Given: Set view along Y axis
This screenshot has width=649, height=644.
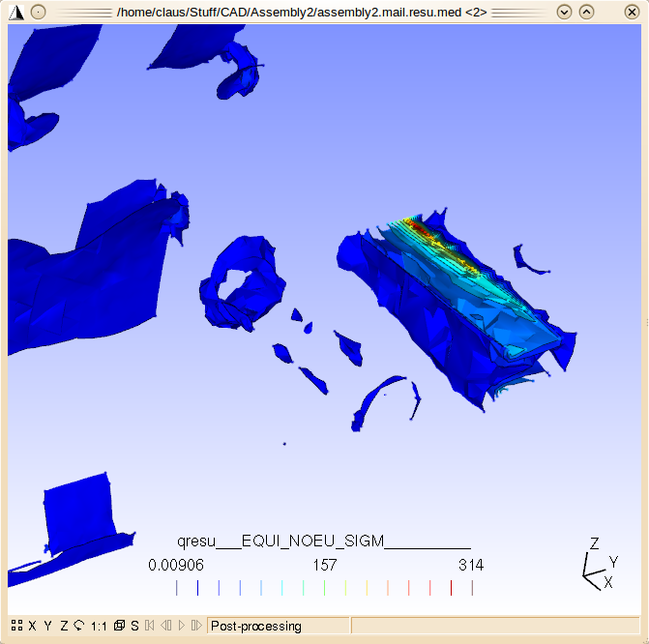Looking at the screenshot, I should click(48, 626).
